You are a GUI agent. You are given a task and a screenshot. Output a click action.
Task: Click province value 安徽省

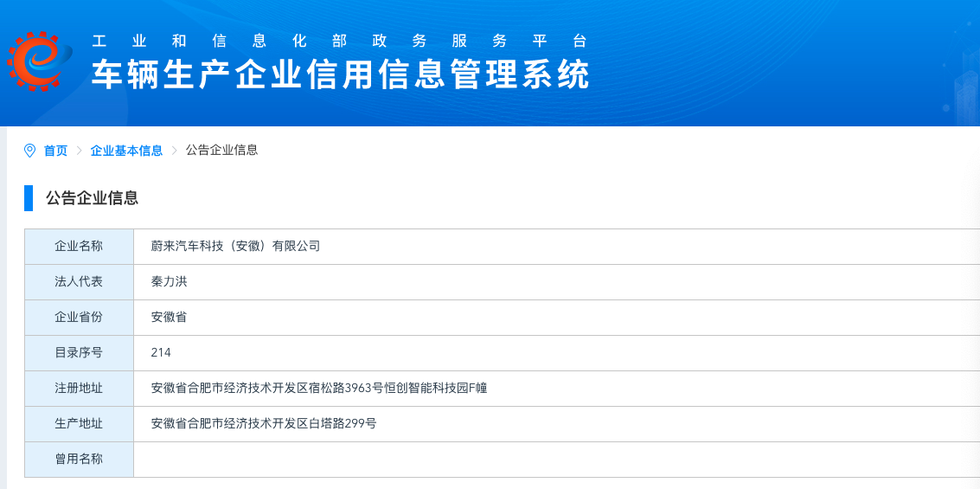click(x=169, y=318)
